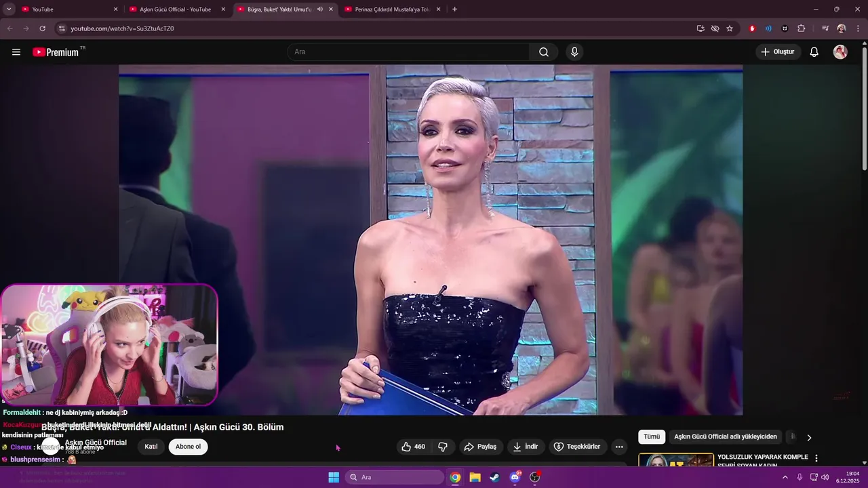Viewport: 868px width, 488px height.
Task: Close the Perinaz Çıldırdı tab
Action: click(438, 9)
